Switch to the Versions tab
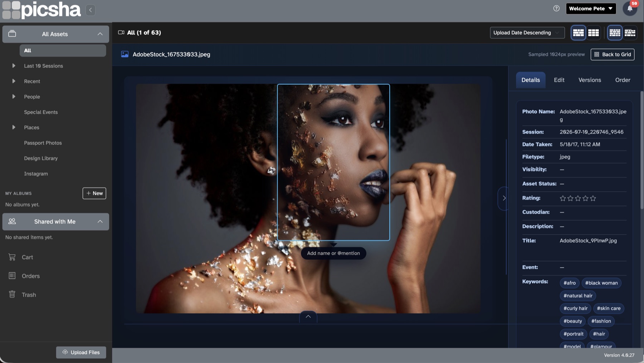The height and width of the screenshot is (363, 644). tap(590, 80)
